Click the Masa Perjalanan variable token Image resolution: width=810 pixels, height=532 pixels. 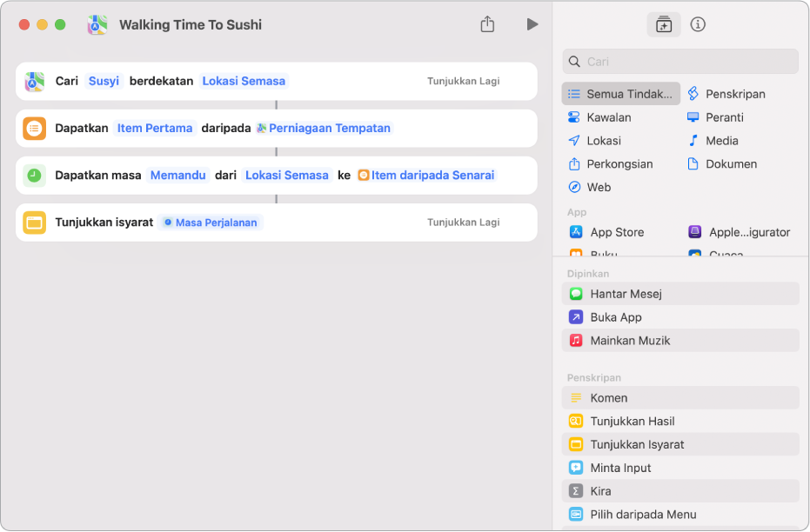click(x=211, y=223)
